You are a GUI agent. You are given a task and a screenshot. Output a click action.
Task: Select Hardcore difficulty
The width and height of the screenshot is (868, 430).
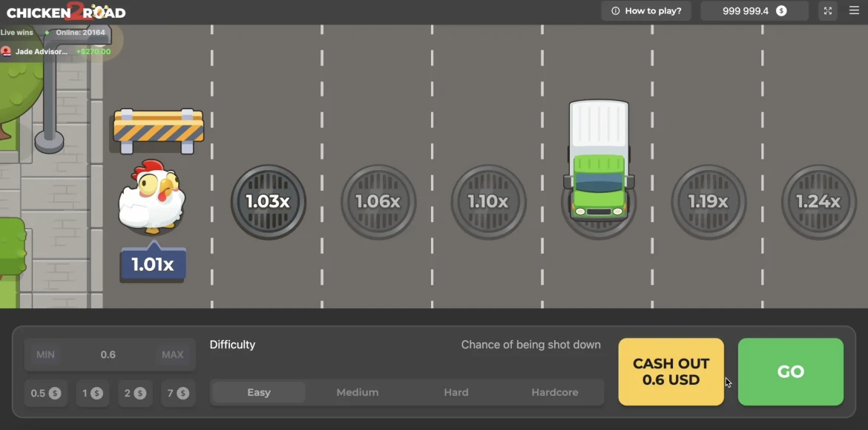pos(555,392)
